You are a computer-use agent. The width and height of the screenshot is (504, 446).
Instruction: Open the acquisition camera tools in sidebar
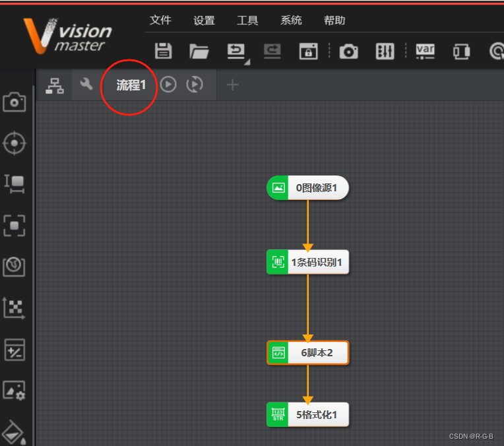click(14, 102)
